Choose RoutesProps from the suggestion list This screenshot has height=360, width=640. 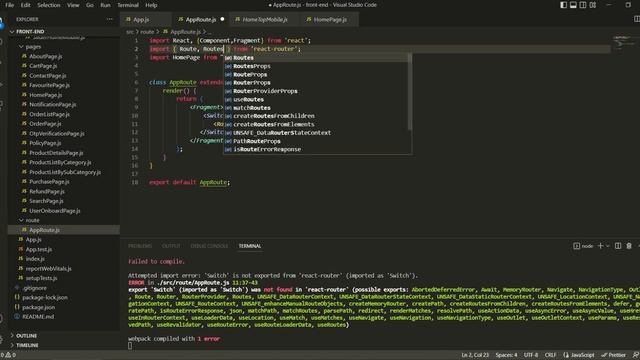point(316,66)
